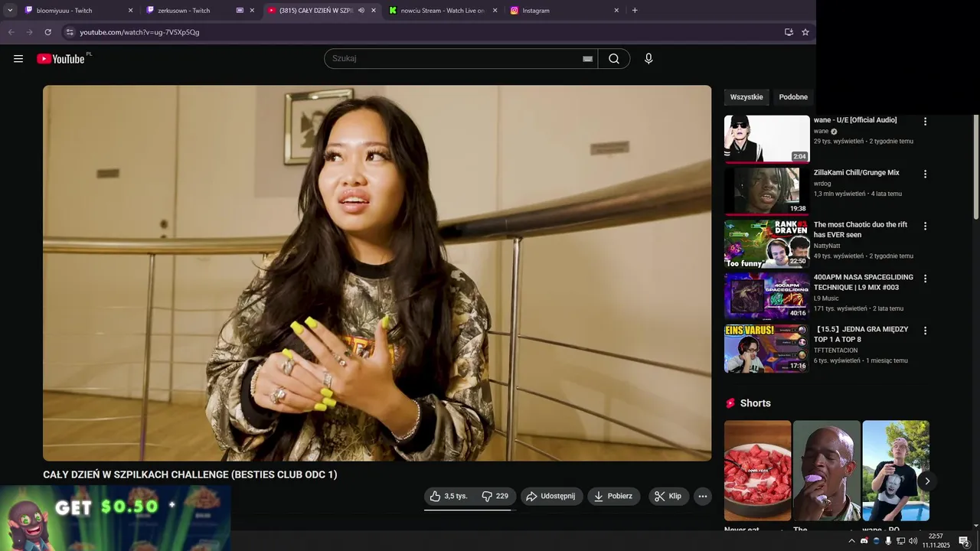
Task: Close the Instagram tab
Action: [x=616, y=11]
